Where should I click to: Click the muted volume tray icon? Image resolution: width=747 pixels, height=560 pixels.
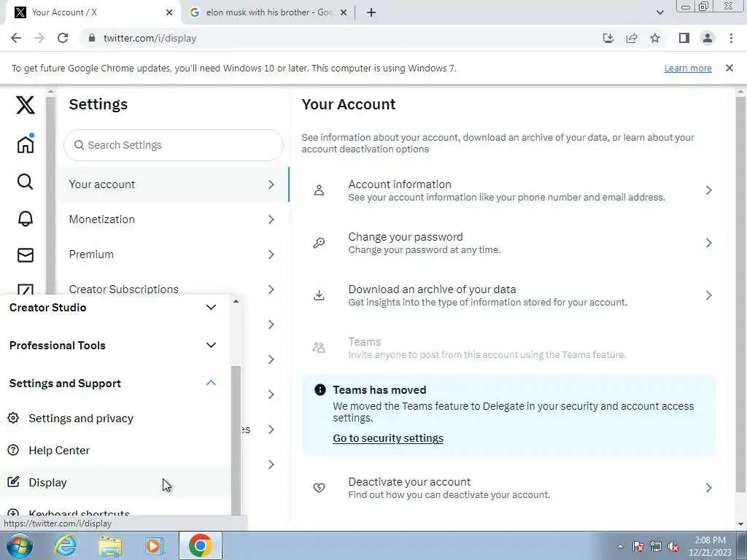point(673,547)
